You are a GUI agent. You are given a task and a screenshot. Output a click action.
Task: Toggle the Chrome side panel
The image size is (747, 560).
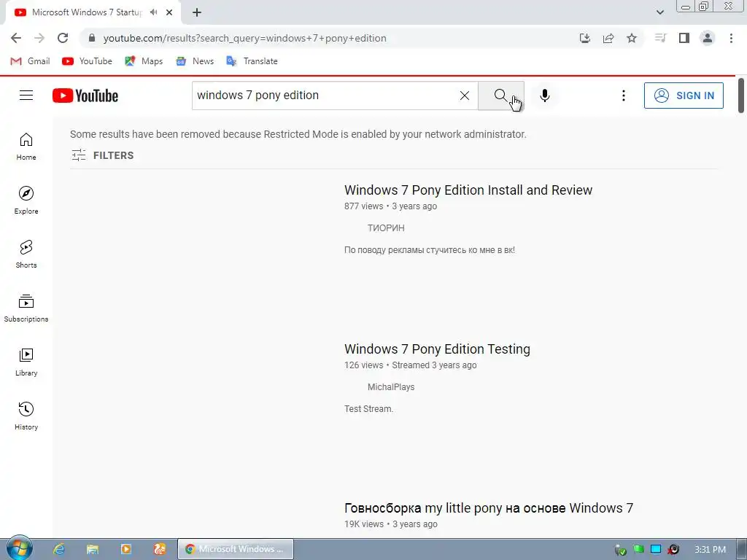click(x=684, y=38)
